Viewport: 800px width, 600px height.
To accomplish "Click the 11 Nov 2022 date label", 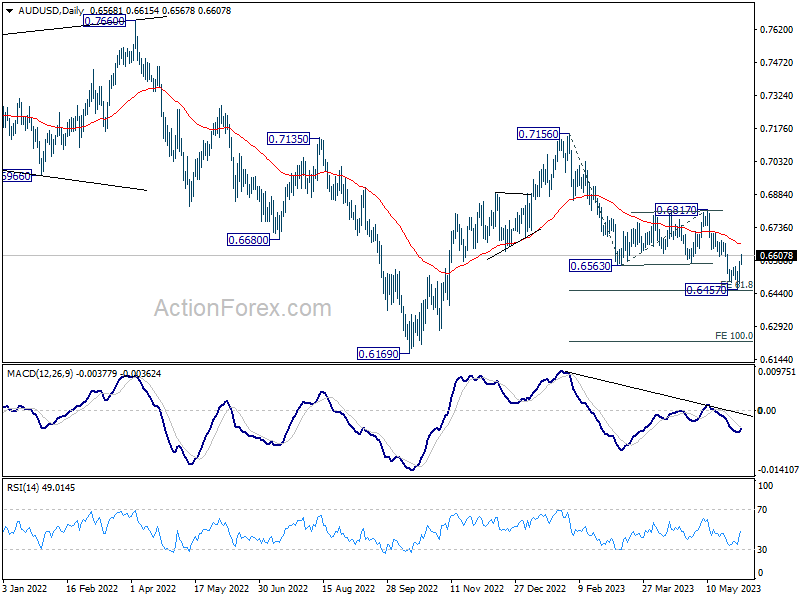I will point(477,589).
